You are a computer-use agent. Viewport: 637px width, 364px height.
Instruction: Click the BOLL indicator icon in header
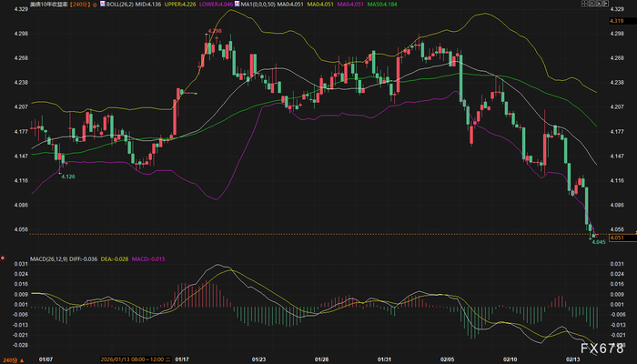click(x=103, y=4)
